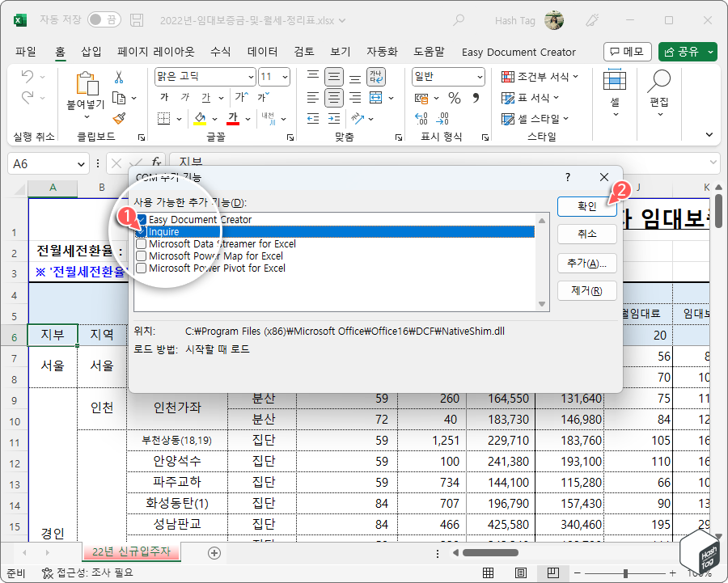Decrease the font size

(x=263, y=97)
